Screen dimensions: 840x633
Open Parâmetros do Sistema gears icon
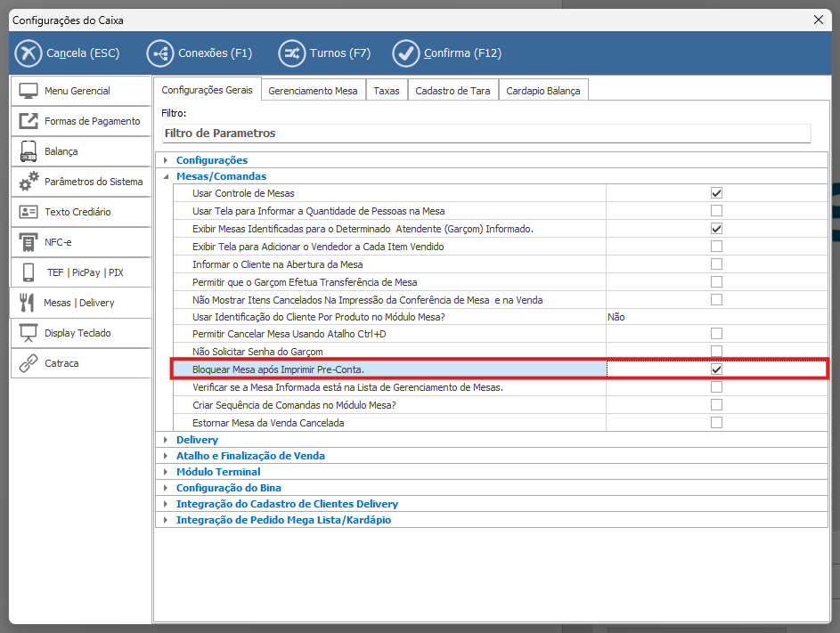[29, 182]
